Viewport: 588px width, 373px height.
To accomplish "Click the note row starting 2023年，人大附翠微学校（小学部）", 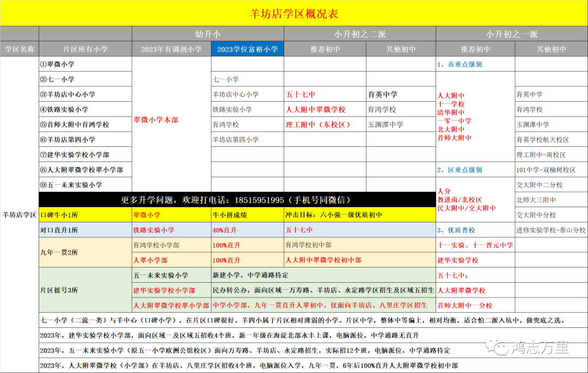I will [x=313, y=365].
